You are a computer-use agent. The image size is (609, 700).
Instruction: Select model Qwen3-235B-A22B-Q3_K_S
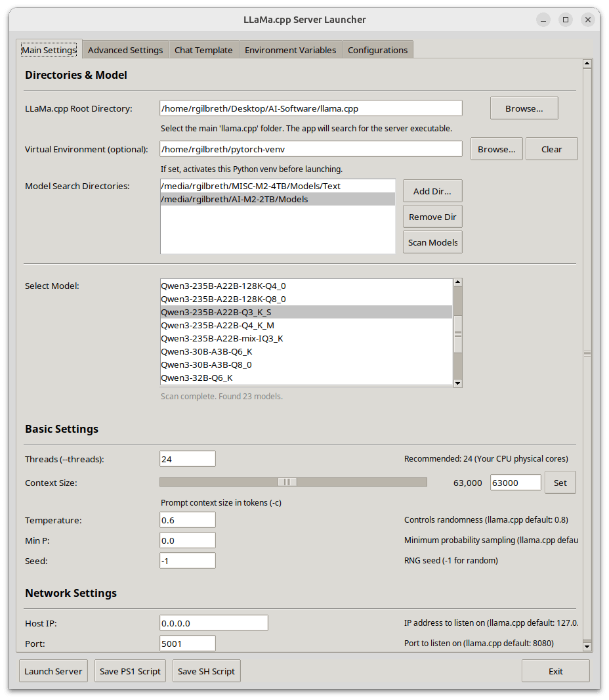306,312
